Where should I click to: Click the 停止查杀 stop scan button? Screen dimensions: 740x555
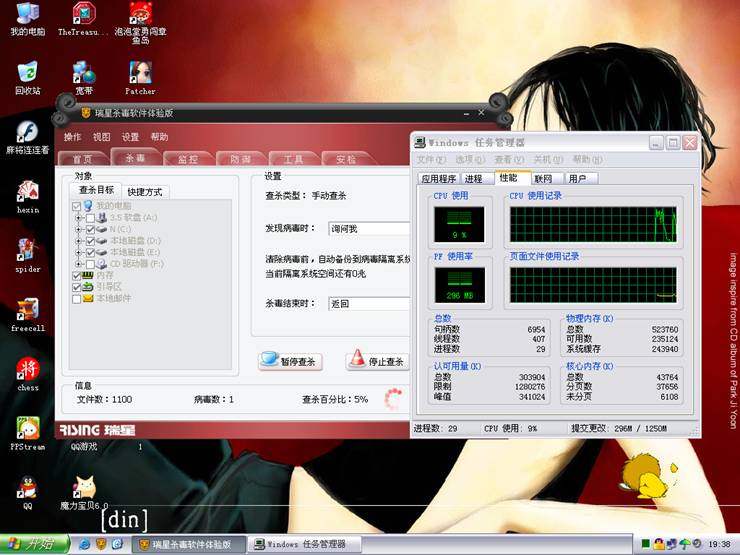378,361
